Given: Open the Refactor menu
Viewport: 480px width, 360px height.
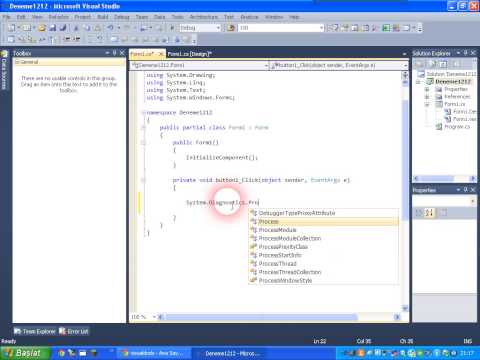Looking at the screenshot, I should pos(59,17).
